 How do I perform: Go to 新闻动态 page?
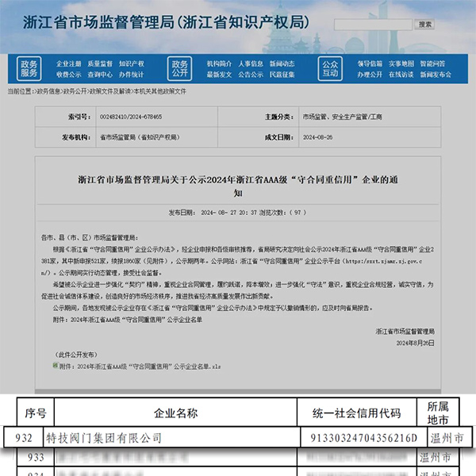tap(282, 63)
